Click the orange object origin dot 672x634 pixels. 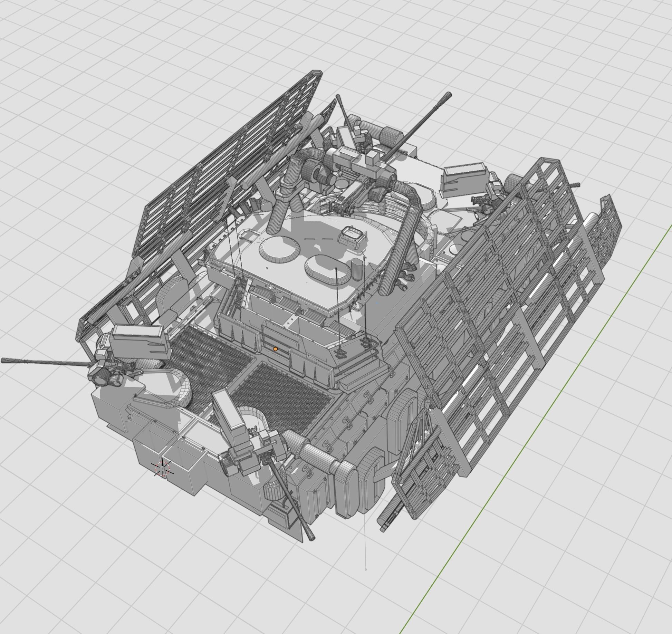pyautogui.click(x=275, y=349)
